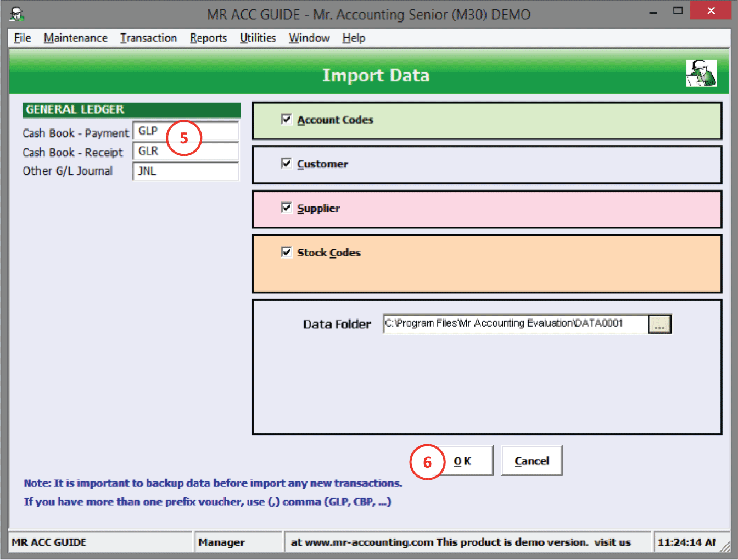Click the Import Data title text
Screen dimensions: 738x560
[376, 75]
